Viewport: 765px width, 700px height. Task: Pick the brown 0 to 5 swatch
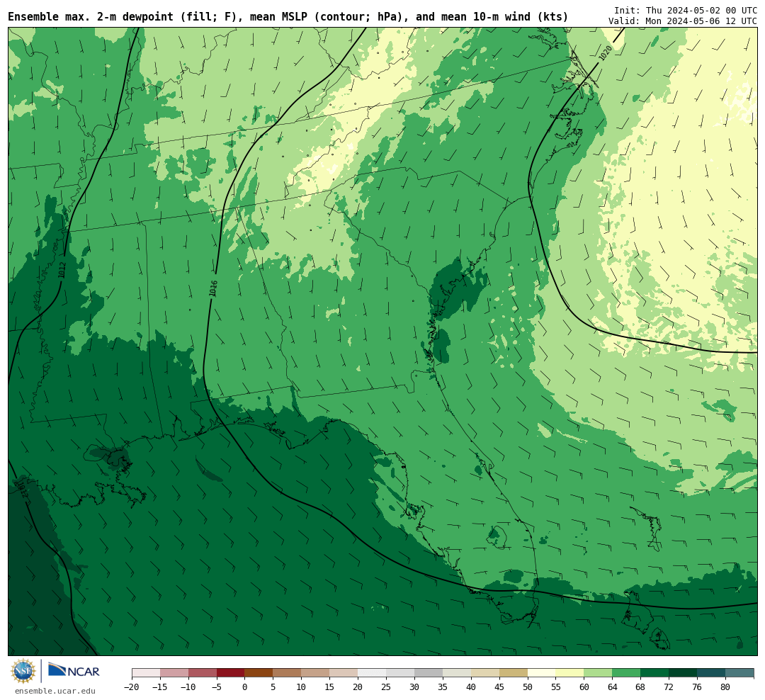(x=259, y=673)
